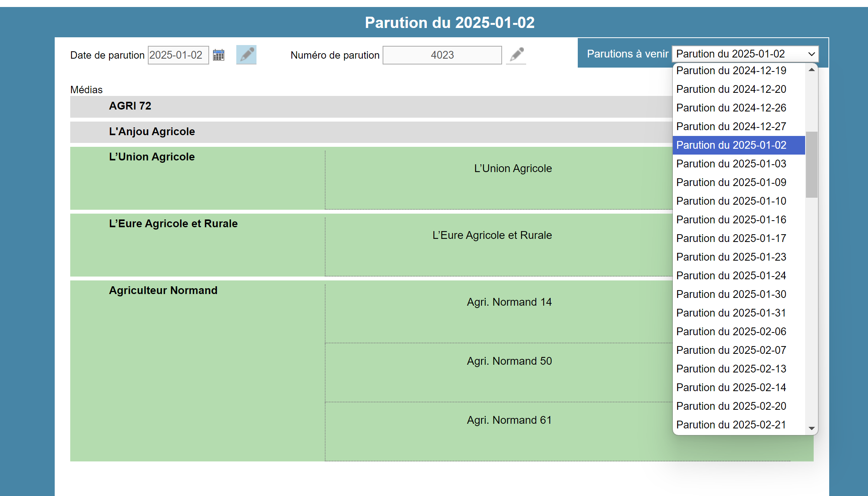Viewport: 868px width, 496px height.
Task: Pick Parution du 2025-02-21 entry
Action: [731, 425]
